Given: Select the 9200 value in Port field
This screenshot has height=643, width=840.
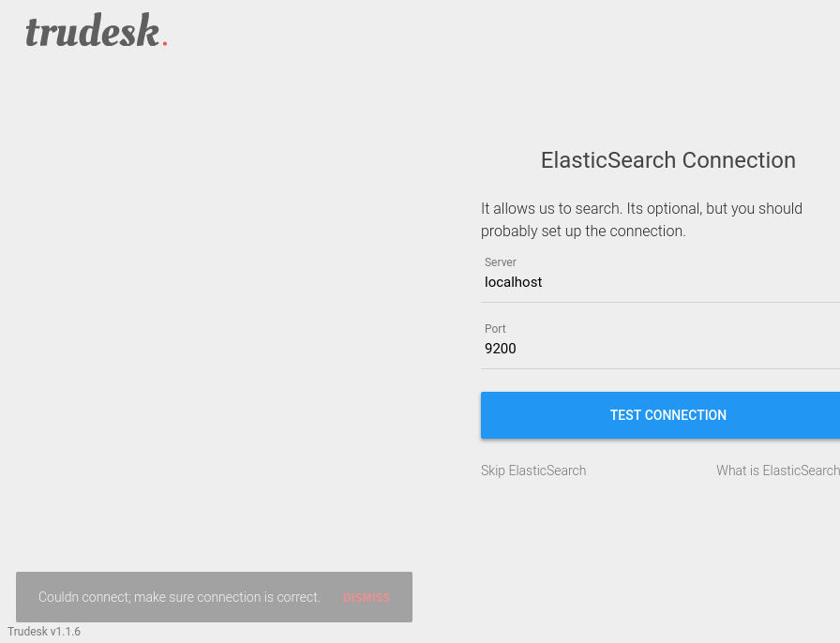Looking at the screenshot, I should [x=500, y=349].
